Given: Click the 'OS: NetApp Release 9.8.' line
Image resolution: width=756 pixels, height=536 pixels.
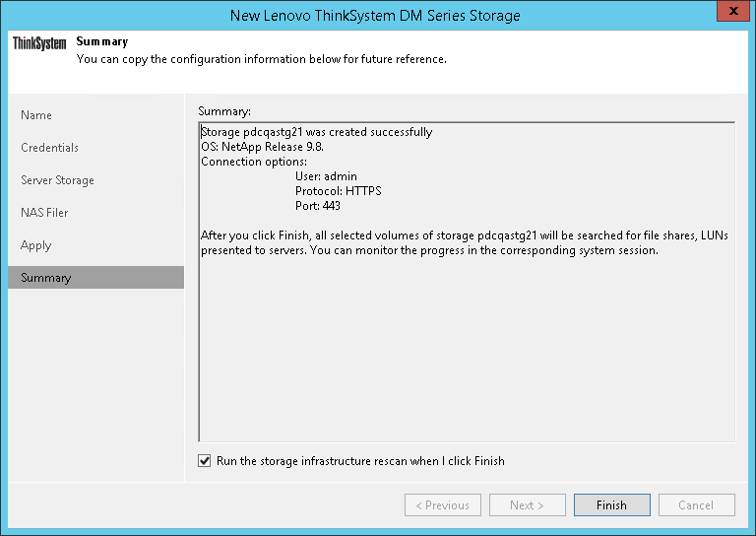Looking at the screenshot, I should [262, 147].
